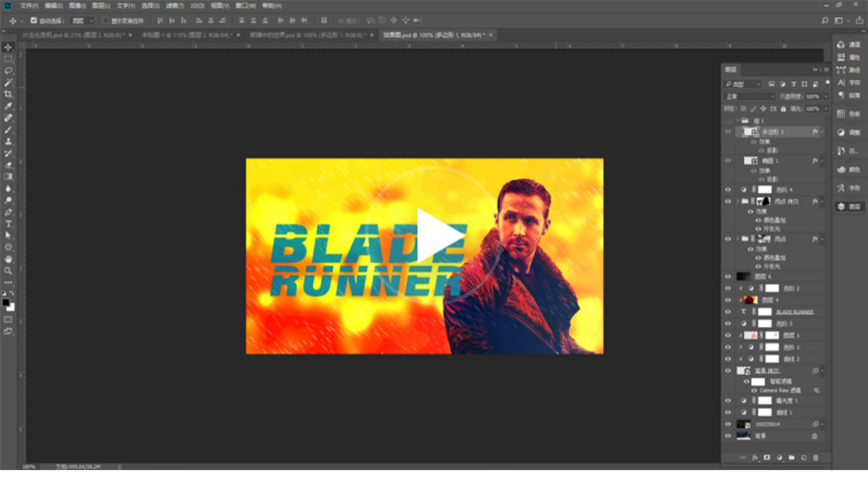The width and height of the screenshot is (868, 477).
Task: Open the auto-select target dropdown in options bar
Action: 82,20
